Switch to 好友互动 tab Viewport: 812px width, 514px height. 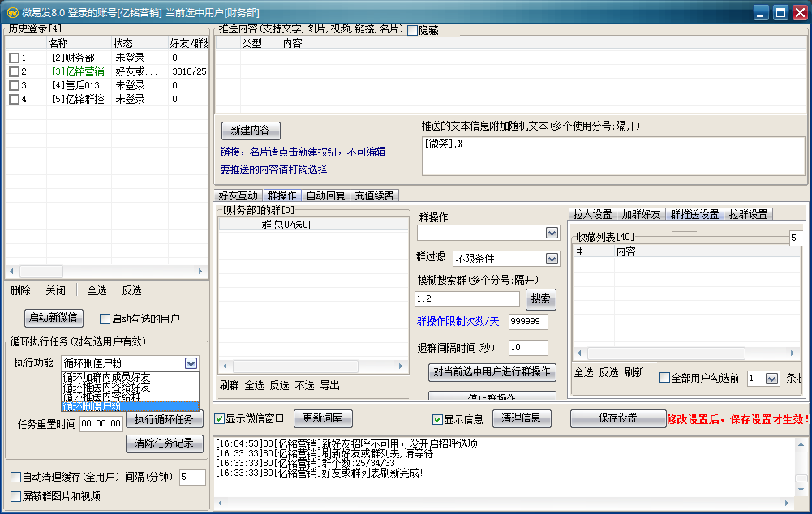[238, 195]
